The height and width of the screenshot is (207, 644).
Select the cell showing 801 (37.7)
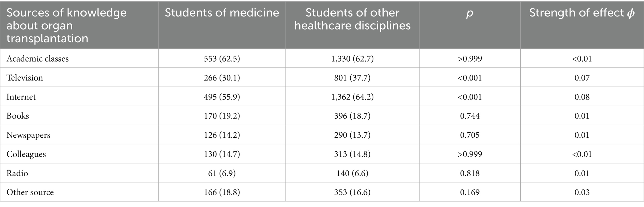[352, 78]
